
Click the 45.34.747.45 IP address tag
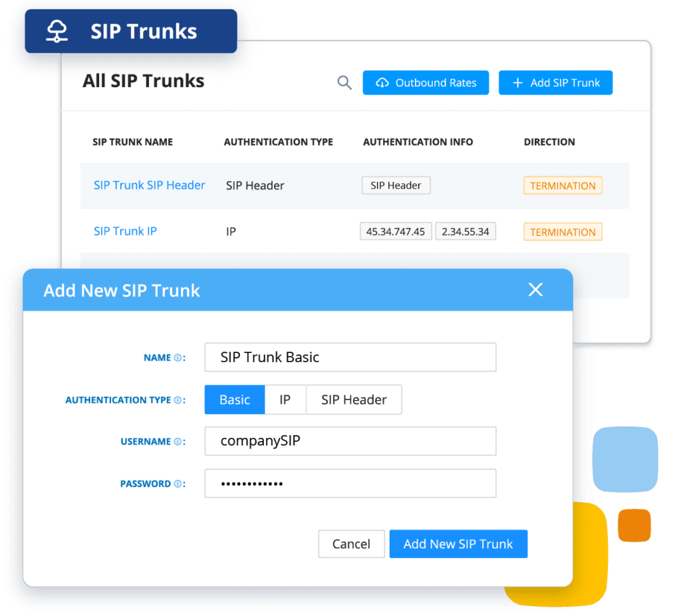tap(396, 232)
